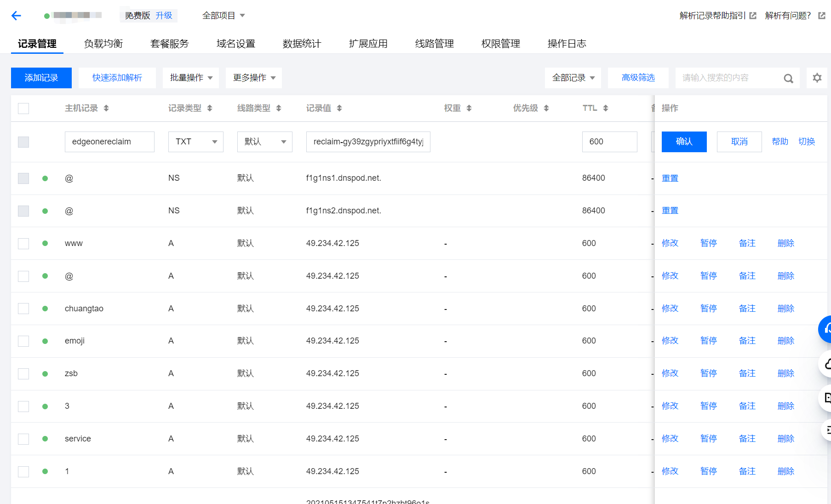Expand the 更多操作 dropdown
The height and width of the screenshot is (504, 831).
[254, 78]
